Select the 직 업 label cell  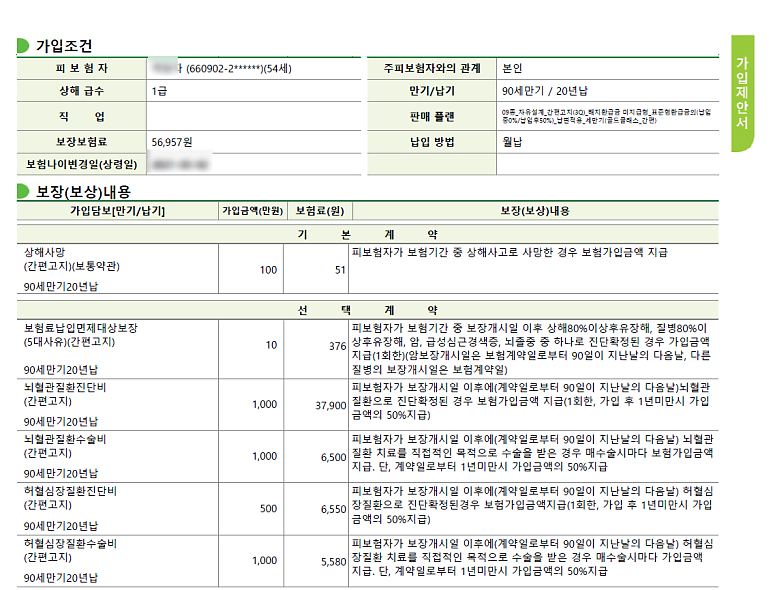point(82,117)
